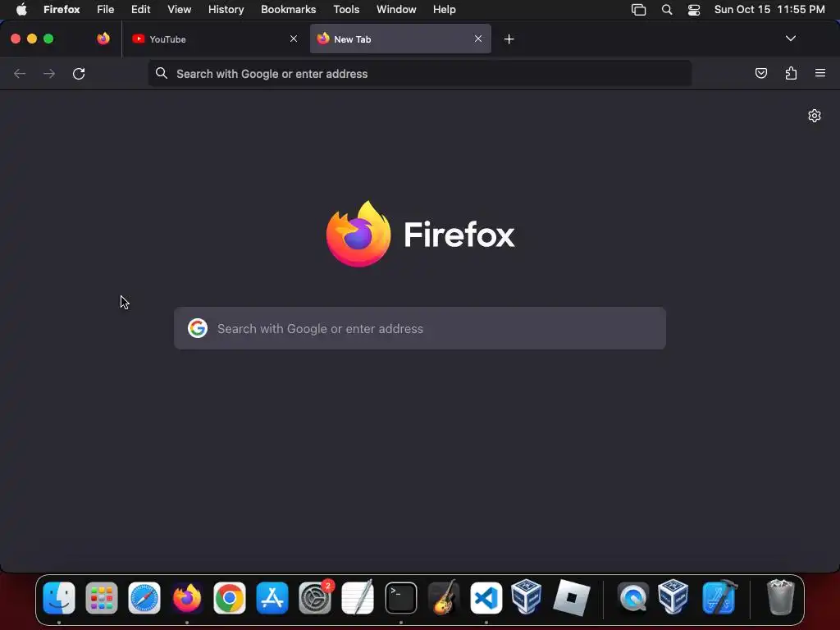Open a new tab with plus button
840x630 pixels.
tap(509, 39)
